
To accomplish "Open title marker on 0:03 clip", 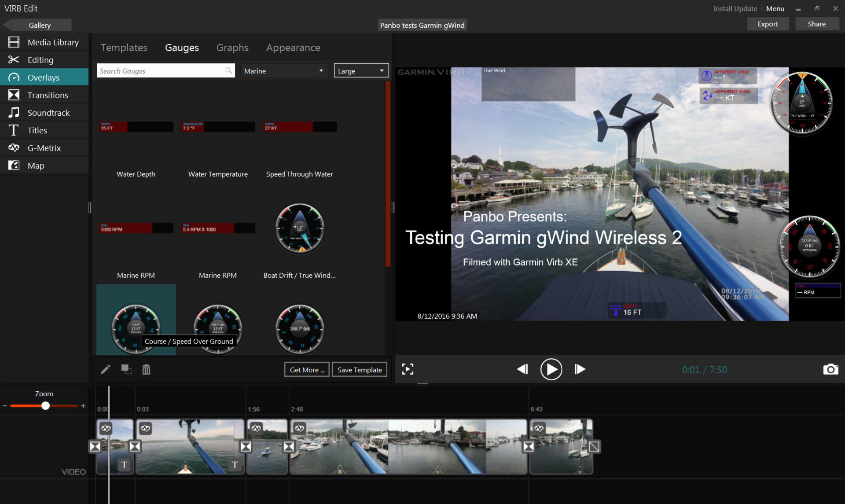I will 235,464.
